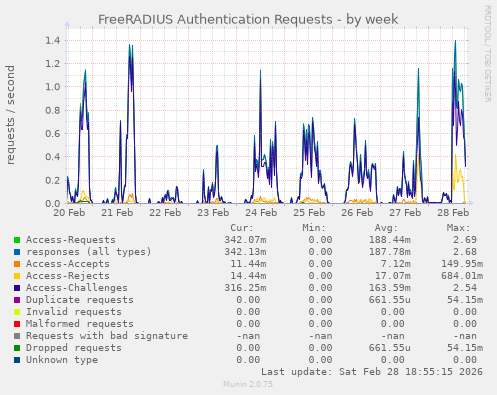Click the 22 Feb axis label
This screenshot has height=395, width=497.
[165, 213]
